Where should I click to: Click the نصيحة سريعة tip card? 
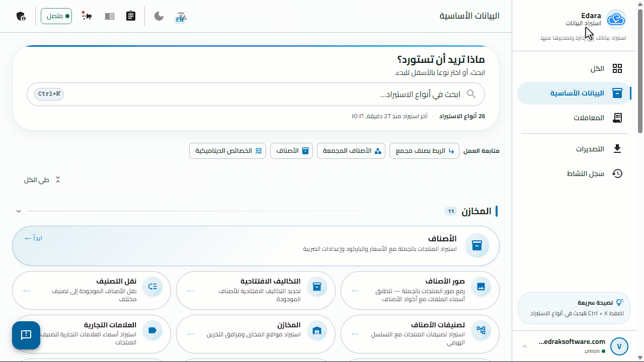pyautogui.click(x=574, y=308)
